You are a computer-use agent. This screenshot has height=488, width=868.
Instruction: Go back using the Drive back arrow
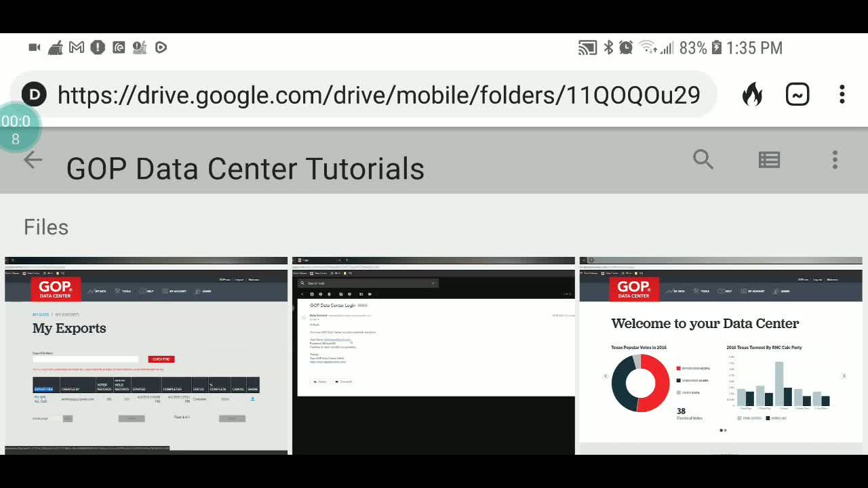tap(33, 160)
